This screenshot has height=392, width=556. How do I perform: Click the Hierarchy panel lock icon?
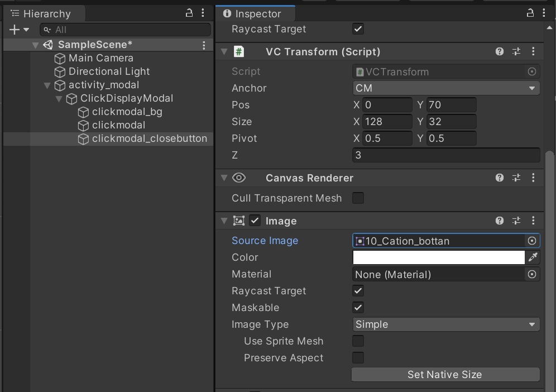(x=189, y=13)
